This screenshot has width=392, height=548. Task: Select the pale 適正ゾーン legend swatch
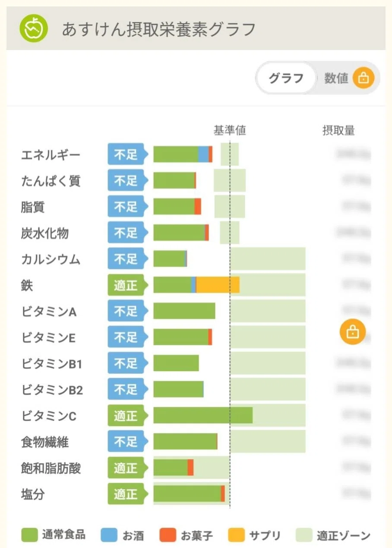click(304, 535)
